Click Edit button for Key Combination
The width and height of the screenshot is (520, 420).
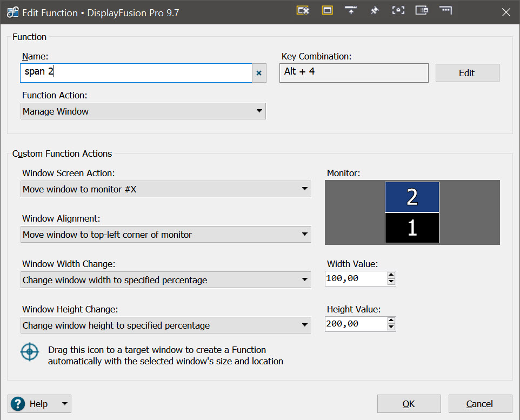click(467, 73)
